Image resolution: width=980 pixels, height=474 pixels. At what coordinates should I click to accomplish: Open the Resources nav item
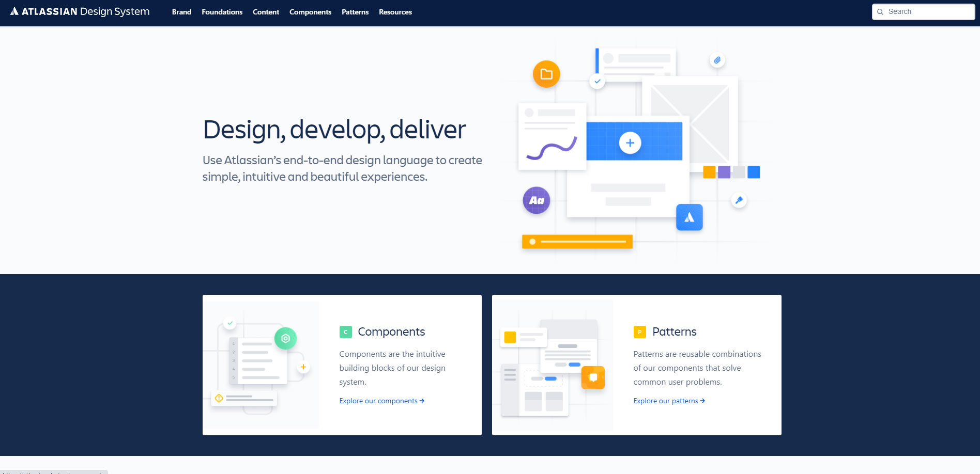click(395, 12)
